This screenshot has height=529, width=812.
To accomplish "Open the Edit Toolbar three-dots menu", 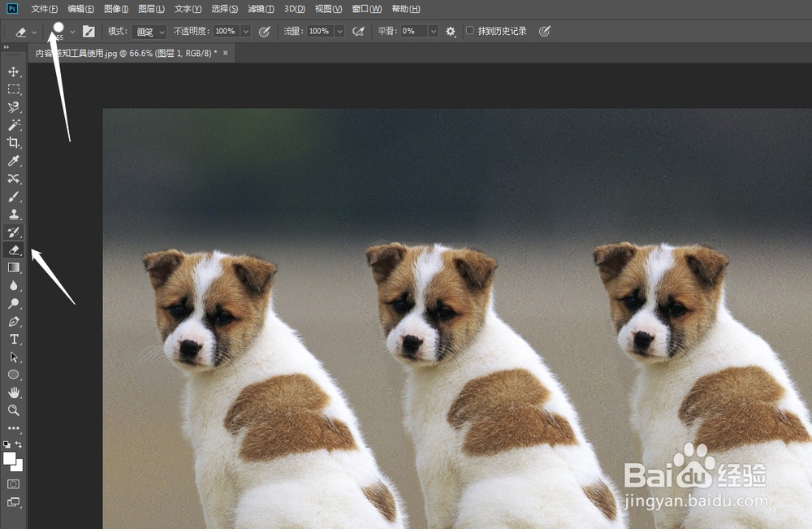I will 14,428.
